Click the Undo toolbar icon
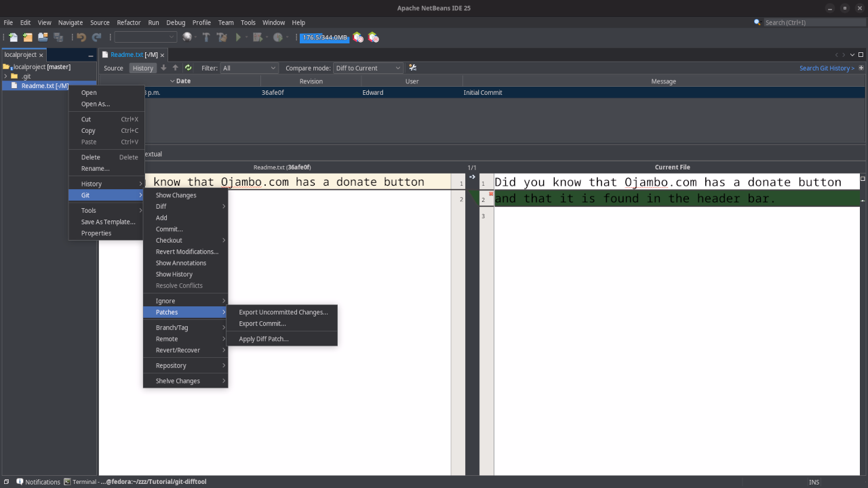This screenshot has height=488, width=868. click(81, 37)
